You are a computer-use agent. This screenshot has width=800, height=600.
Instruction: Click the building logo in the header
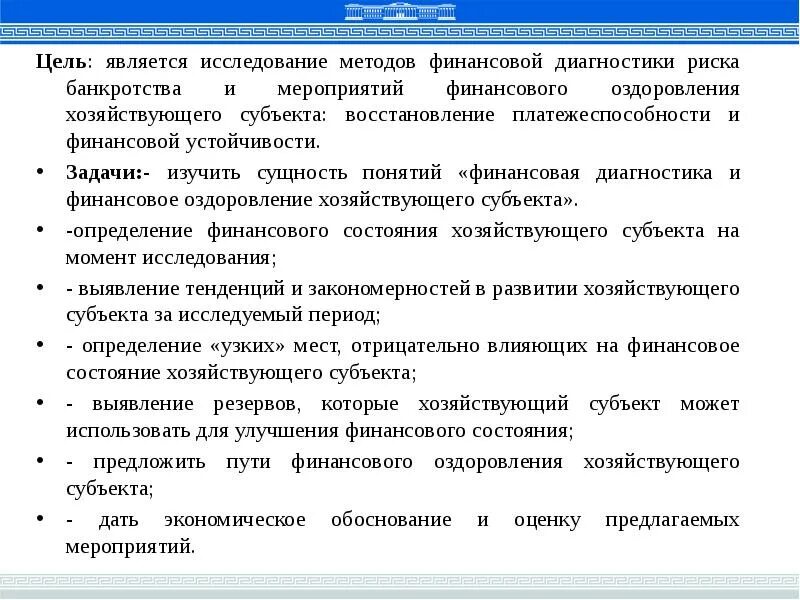pyautogui.click(x=400, y=11)
